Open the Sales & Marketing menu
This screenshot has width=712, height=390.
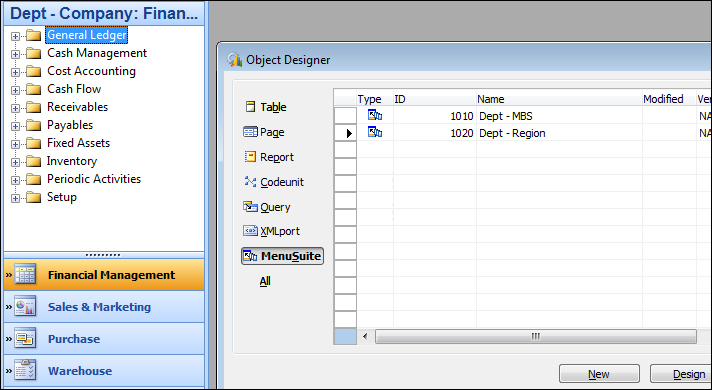(104, 306)
